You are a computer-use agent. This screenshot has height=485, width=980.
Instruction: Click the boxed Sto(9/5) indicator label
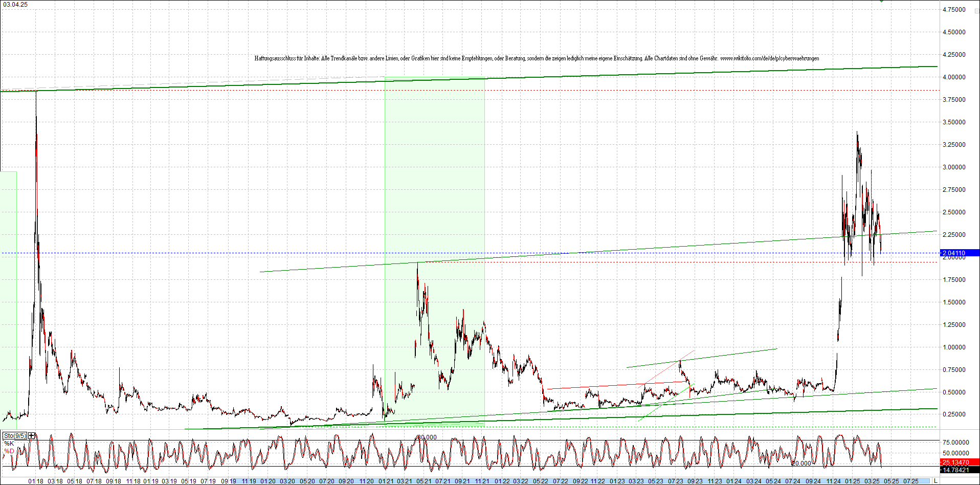tap(15, 435)
